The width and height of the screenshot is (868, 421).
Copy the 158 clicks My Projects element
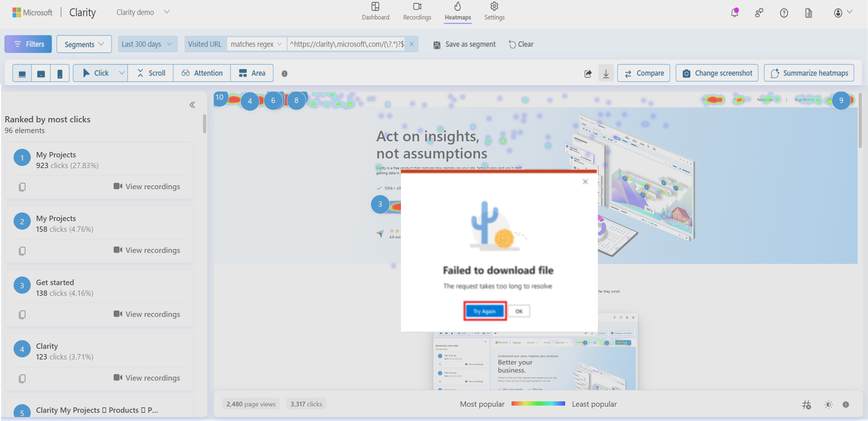(22, 251)
